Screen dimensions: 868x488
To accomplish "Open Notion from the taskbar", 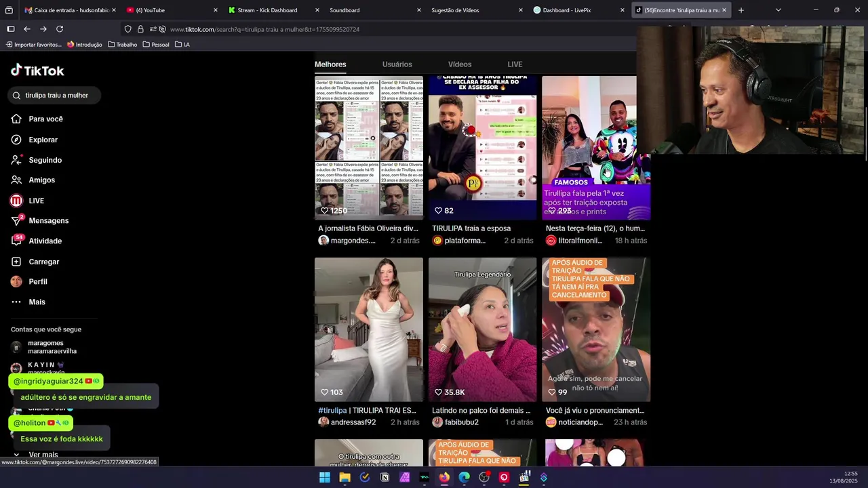I will (x=384, y=477).
